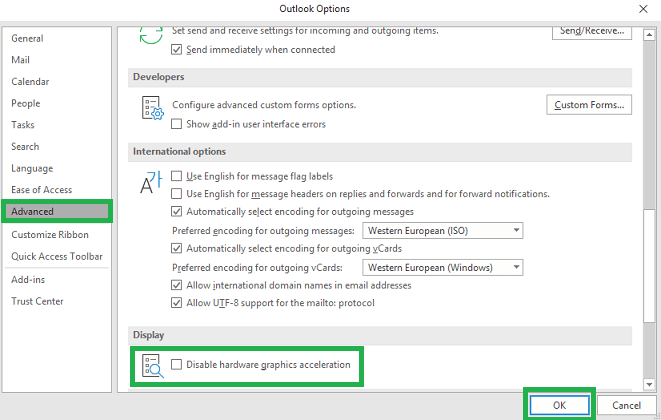Open Ease of Access category

(57, 190)
